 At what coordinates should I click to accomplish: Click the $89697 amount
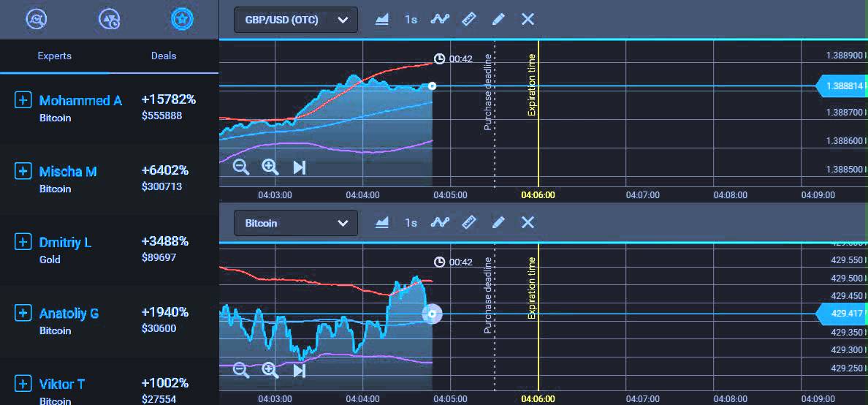click(x=159, y=257)
